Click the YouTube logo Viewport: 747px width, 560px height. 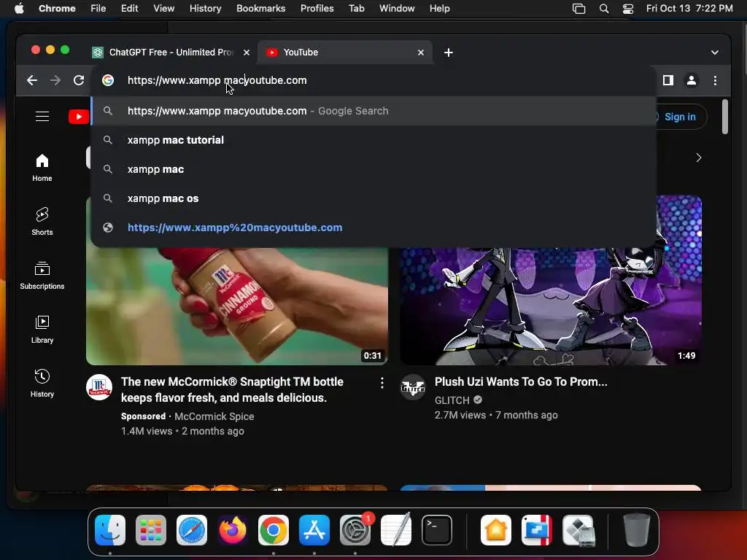tap(79, 116)
